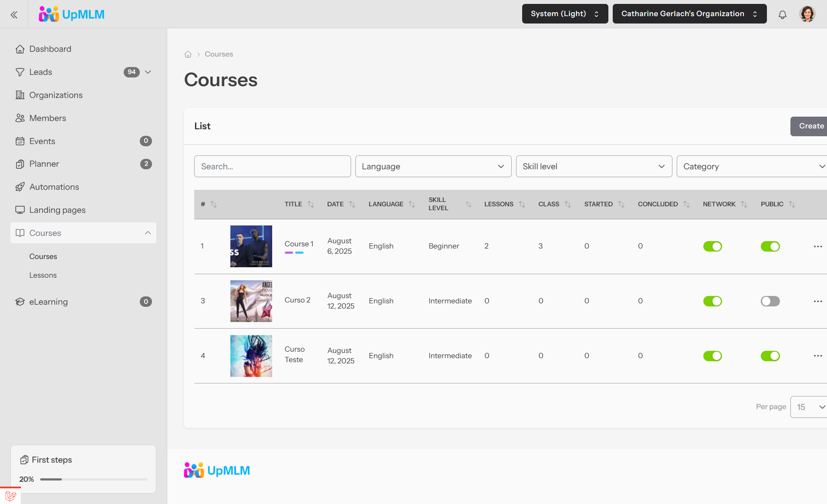
Task: Open the Language filter dropdown
Action: pos(433,166)
